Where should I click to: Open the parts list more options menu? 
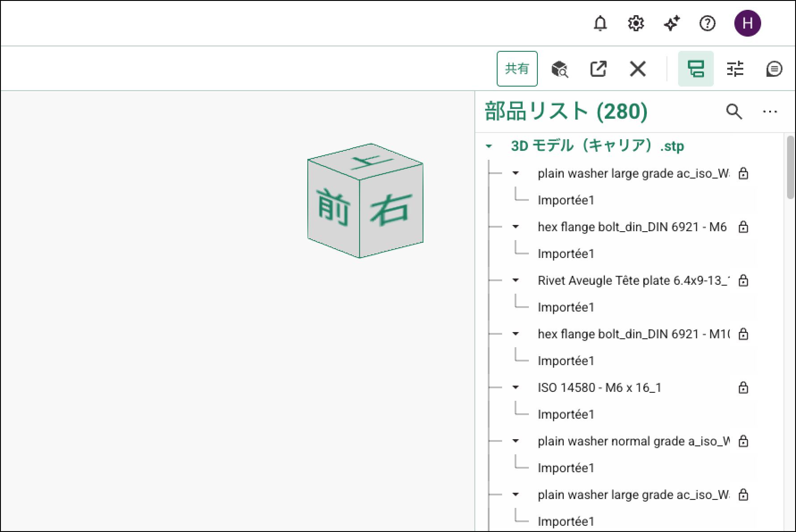770,112
